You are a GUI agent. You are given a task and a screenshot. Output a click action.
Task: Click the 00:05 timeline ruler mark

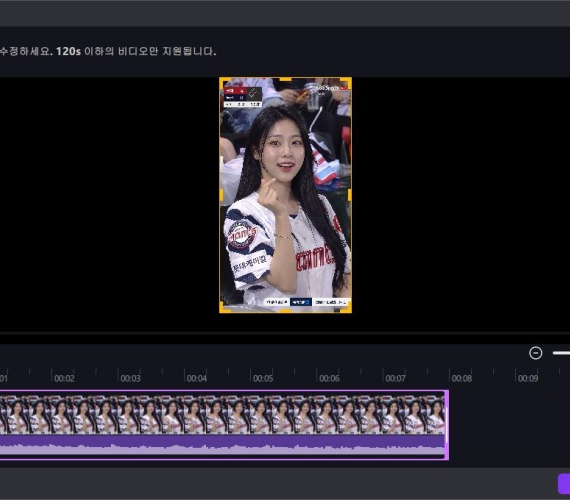[x=263, y=378]
